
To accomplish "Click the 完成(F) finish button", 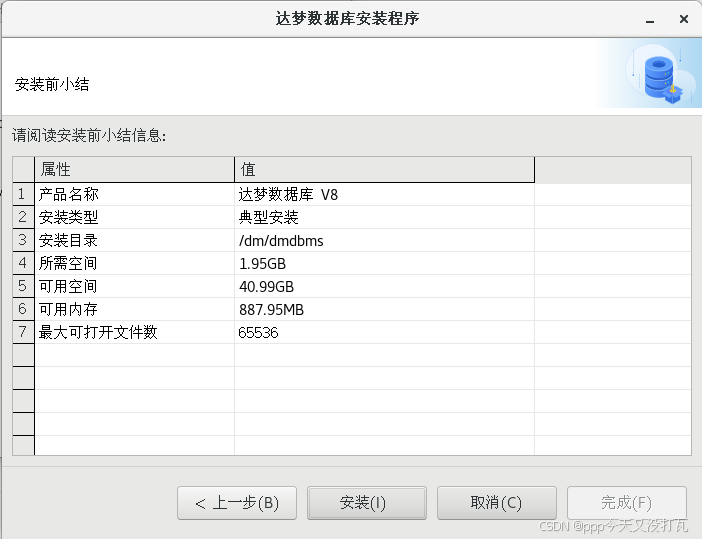I will [627, 503].
